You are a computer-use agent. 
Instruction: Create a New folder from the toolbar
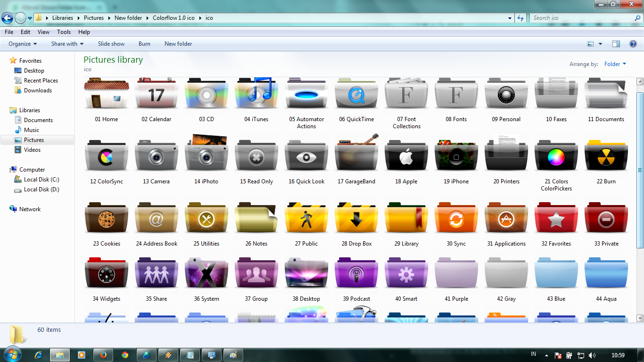pos(178,44)
